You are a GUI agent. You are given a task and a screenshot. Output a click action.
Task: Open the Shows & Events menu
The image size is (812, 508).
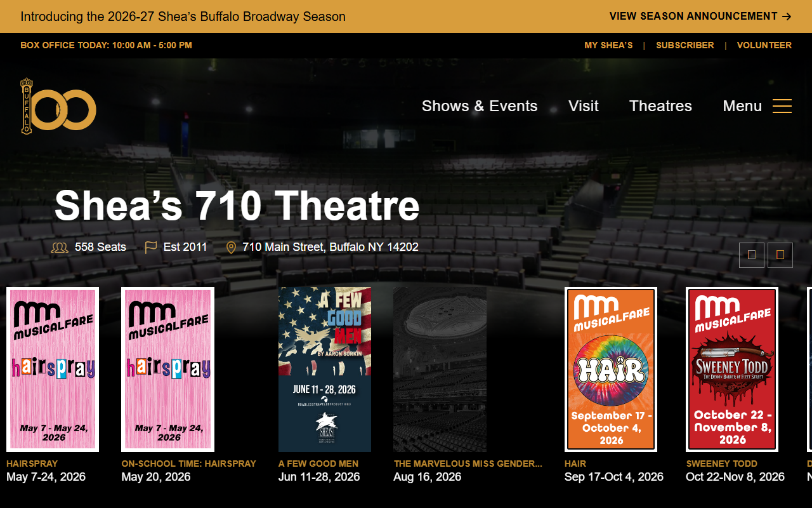point(480,106)
